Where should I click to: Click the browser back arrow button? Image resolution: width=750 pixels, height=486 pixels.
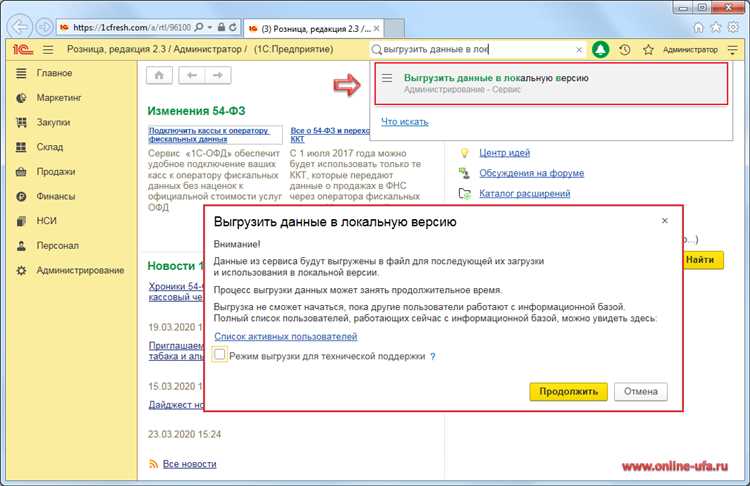point(20,27)
